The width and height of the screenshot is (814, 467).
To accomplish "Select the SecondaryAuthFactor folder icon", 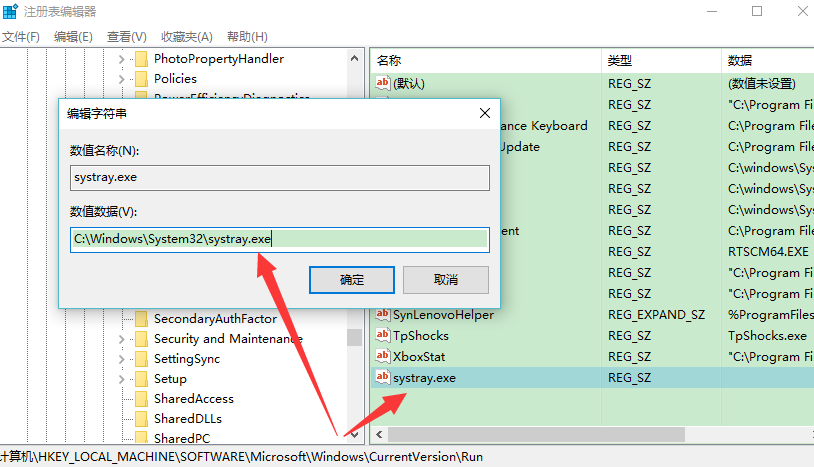I will [x=141, y=319].
